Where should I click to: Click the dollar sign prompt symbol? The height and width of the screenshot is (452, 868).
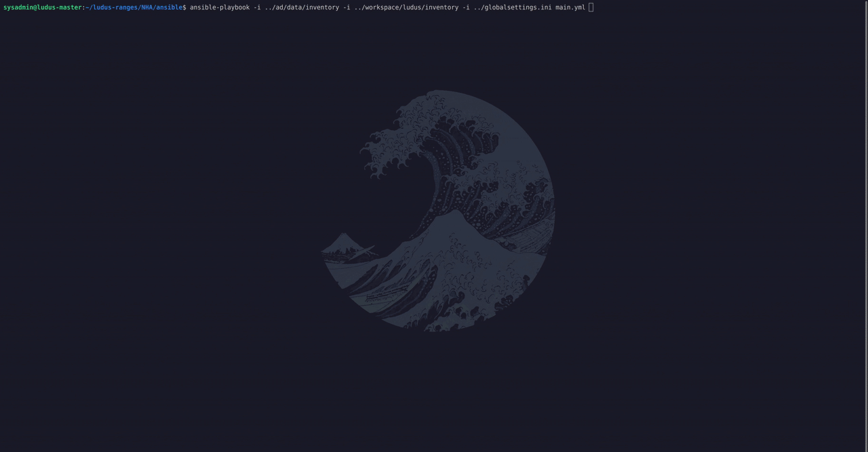pos(184,7)
